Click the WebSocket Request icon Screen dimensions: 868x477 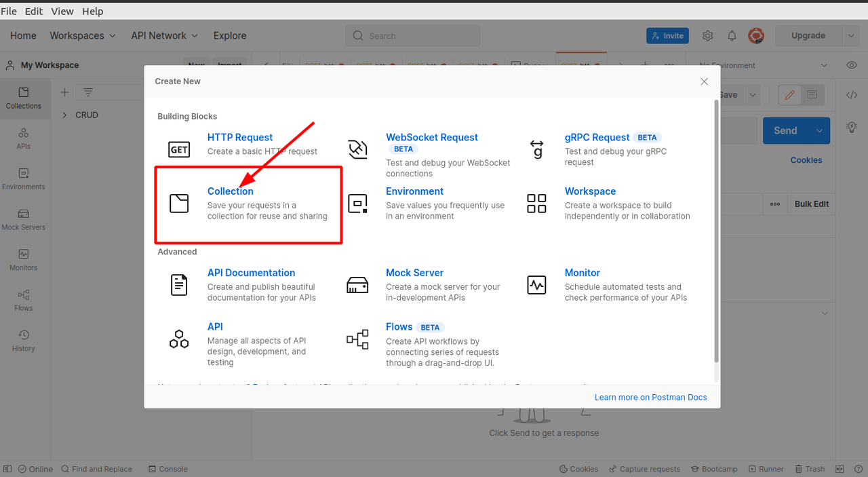pos(357,149)
